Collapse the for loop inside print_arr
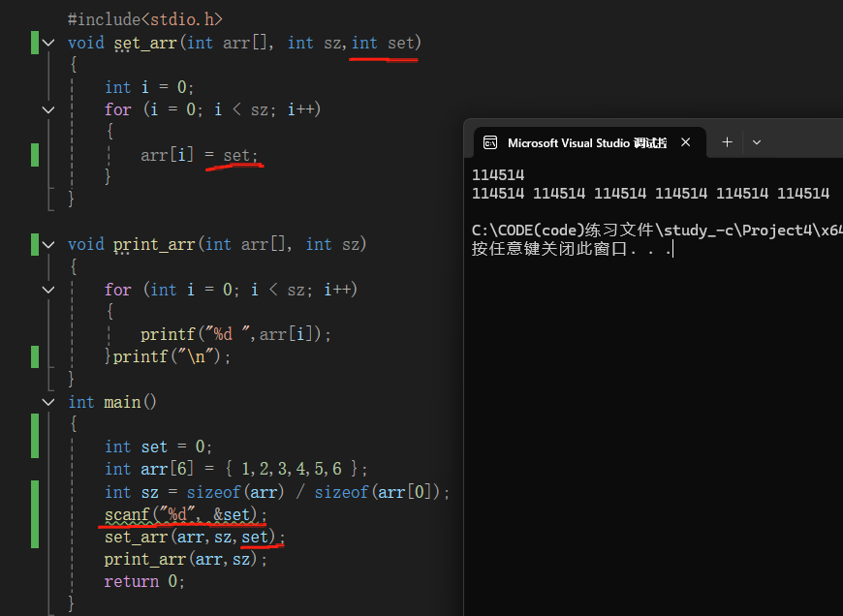Screen dimensions: 843x616 pos(48,290)
